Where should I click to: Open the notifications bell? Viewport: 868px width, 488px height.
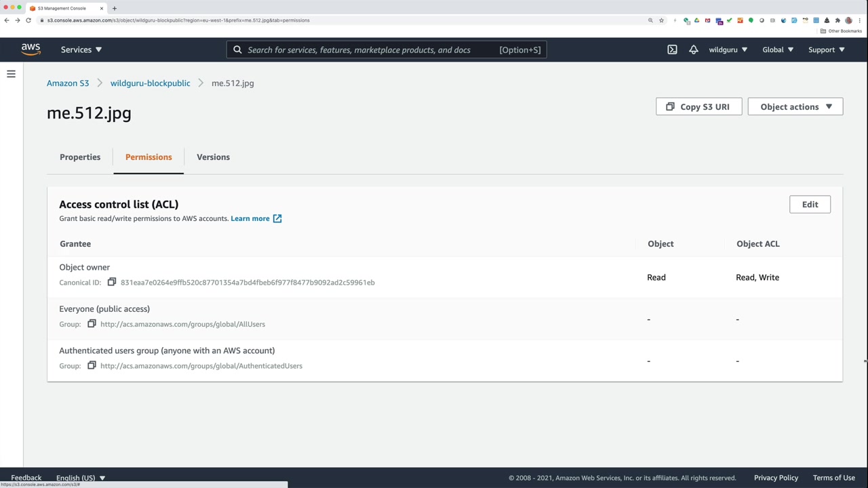click(x=693, y=49)
